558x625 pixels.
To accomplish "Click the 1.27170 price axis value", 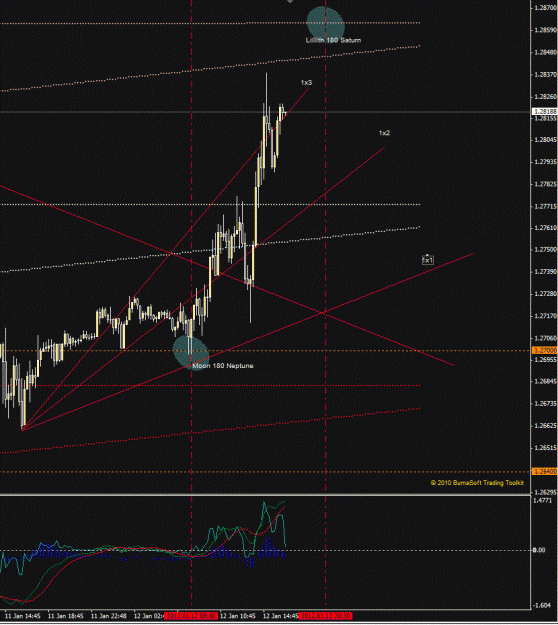I will 545,316.
